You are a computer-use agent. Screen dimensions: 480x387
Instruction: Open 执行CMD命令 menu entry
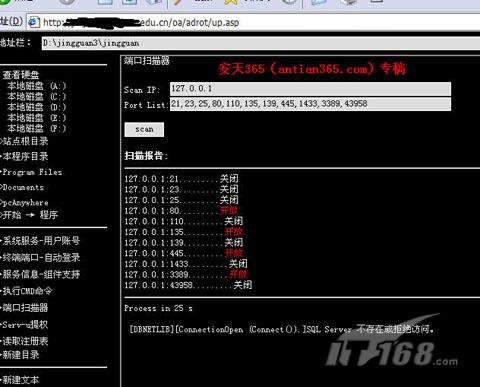27,291
